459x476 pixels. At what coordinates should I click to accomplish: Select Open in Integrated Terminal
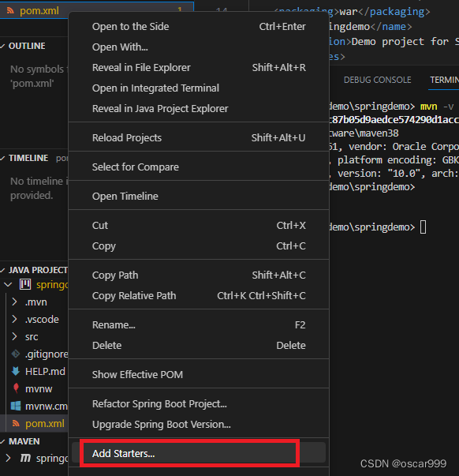[199, 88]
